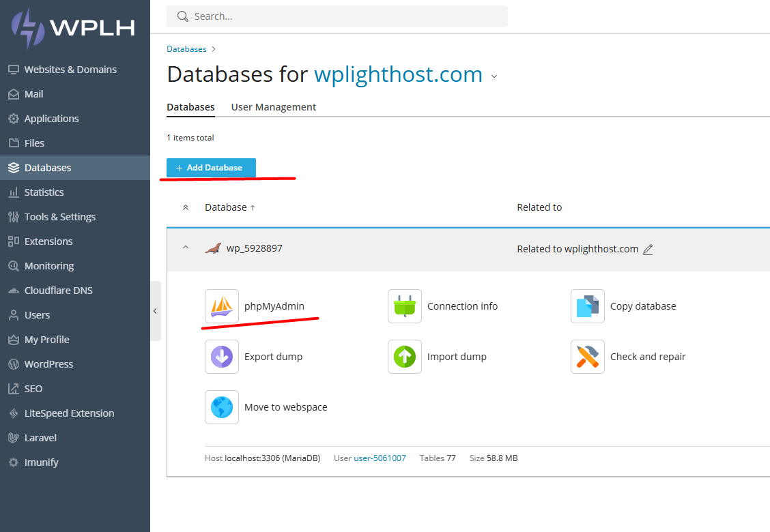Switch to the User Management tab
The height and width of the screenshot is (532, 770).
click(274, 107)
